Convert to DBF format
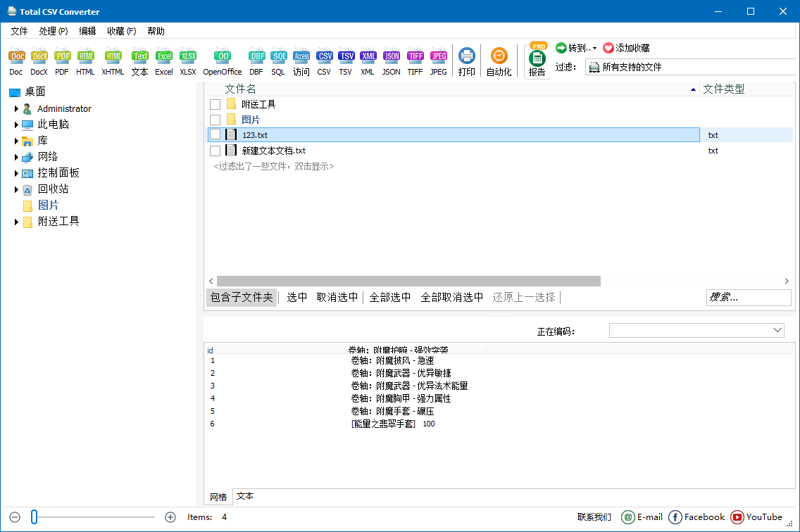This screenshot has height=532, width=800. 256,62
